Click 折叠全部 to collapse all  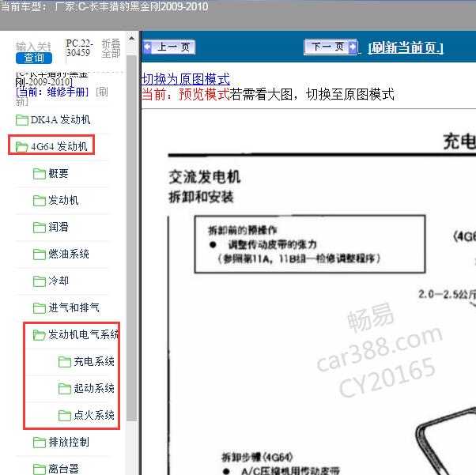coord(111,48)
